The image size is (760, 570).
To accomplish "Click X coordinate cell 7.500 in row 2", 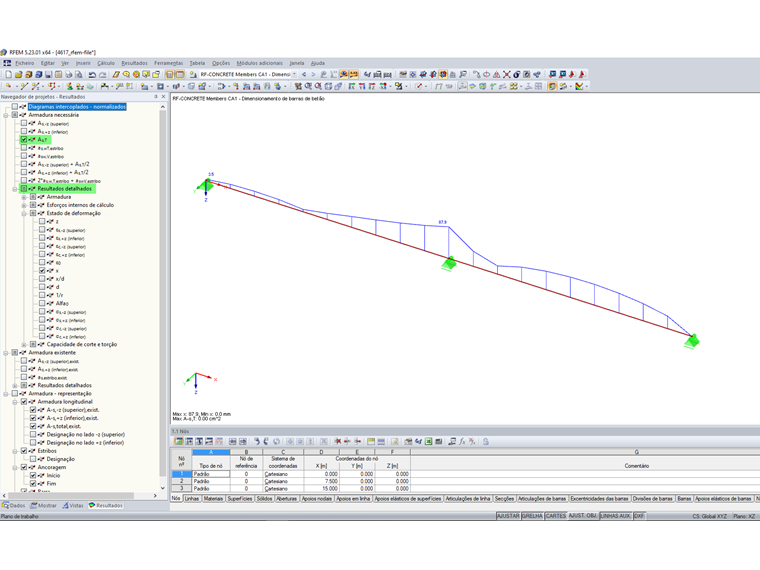I will pos(321,481).
